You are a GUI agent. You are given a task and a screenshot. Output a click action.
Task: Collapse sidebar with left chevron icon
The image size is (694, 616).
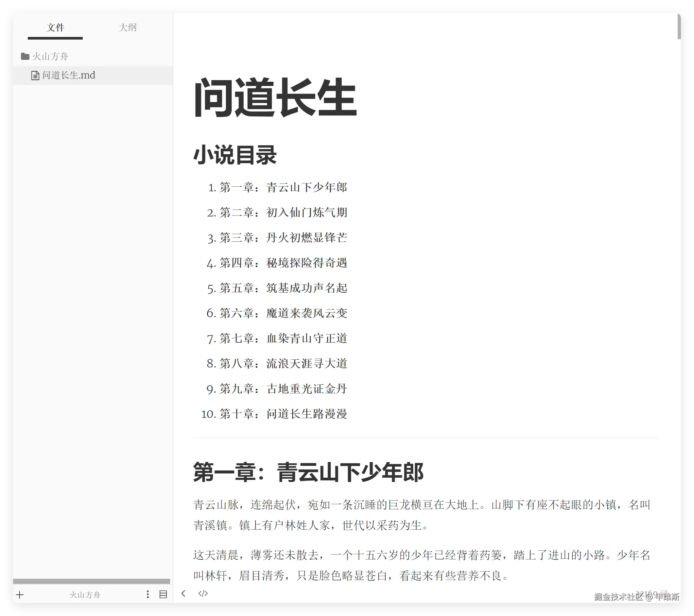pyautogui.click(x=183, y=593)
